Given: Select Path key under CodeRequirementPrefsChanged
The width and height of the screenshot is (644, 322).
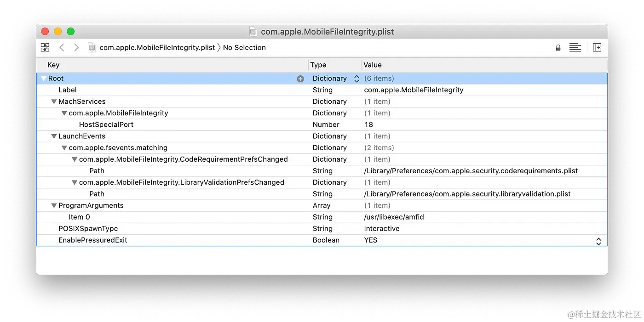Looking at the screenshot, I should (x=97, y=171).
